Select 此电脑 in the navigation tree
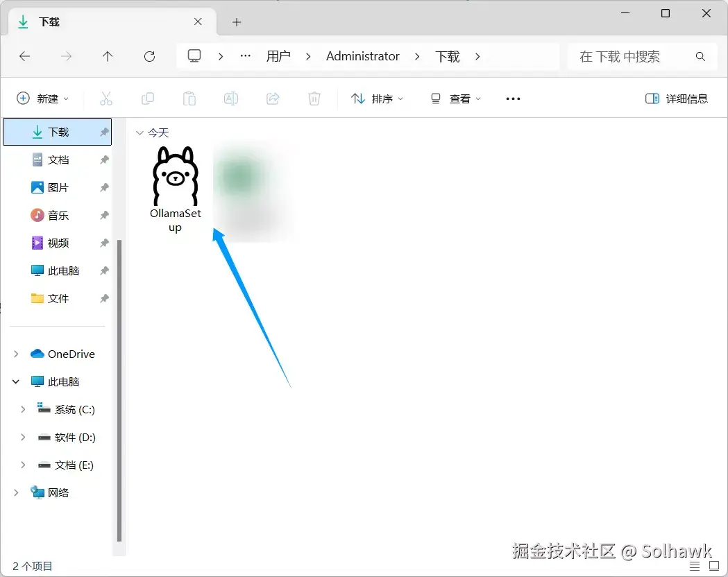The height and width of the screenshot is (577, 728). click(x=56, y=381)
